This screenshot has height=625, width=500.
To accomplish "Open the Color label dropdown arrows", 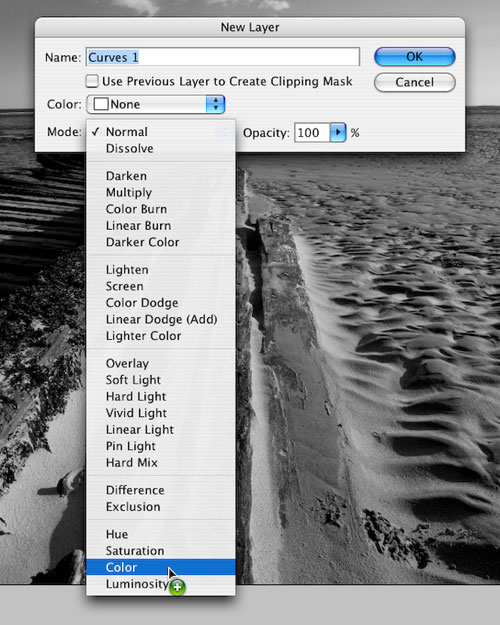I will point(215,104).
